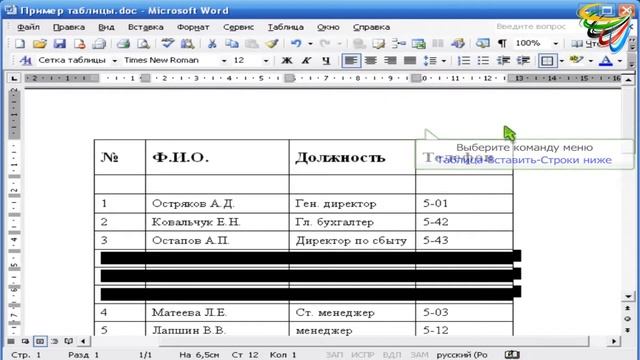This screenshot has height=360, width=640.
Task: Click the Гл. бухгалтер table cell
Action: click(x=352, y=222)
